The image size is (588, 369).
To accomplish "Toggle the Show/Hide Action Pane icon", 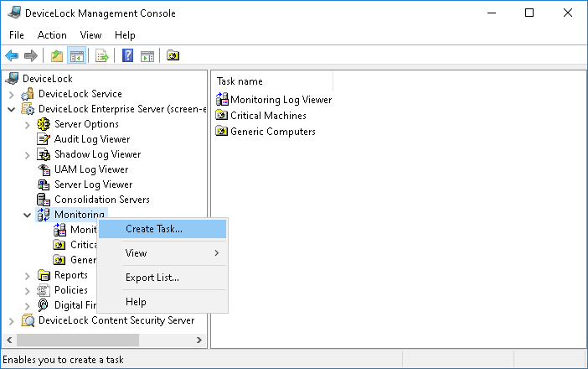I will 147,56.
